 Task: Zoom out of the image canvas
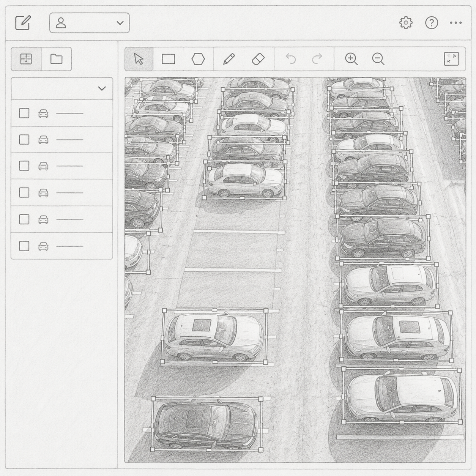378,59
